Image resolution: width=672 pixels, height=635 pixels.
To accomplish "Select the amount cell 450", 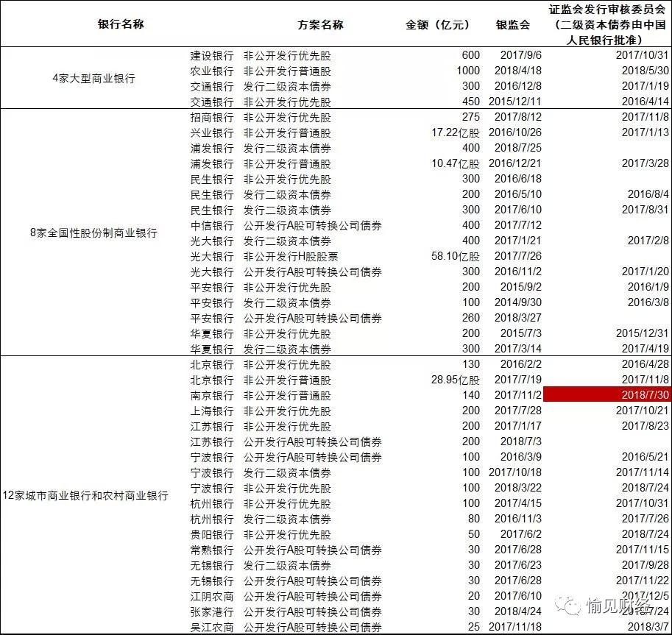I will (x=471, y=102).
